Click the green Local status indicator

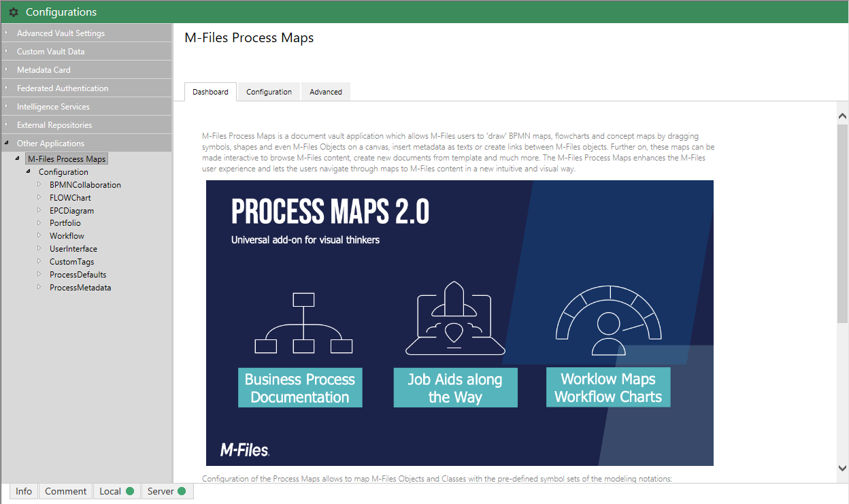[x=129, y=491]
